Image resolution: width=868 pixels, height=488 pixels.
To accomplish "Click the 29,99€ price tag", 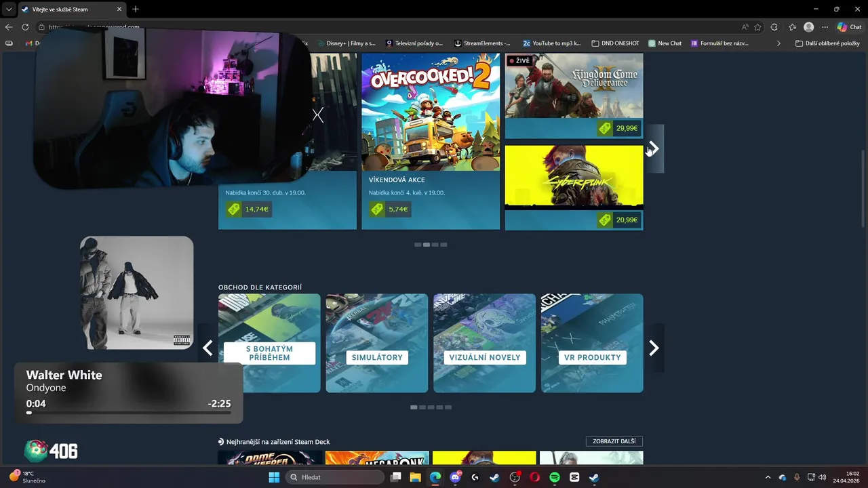I will (x=618, y=128).
